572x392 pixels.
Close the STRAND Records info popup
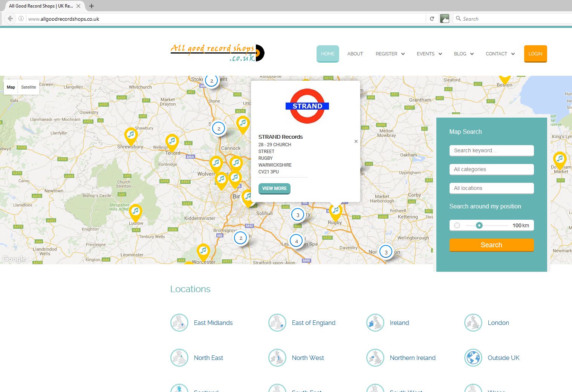point(356,141)
